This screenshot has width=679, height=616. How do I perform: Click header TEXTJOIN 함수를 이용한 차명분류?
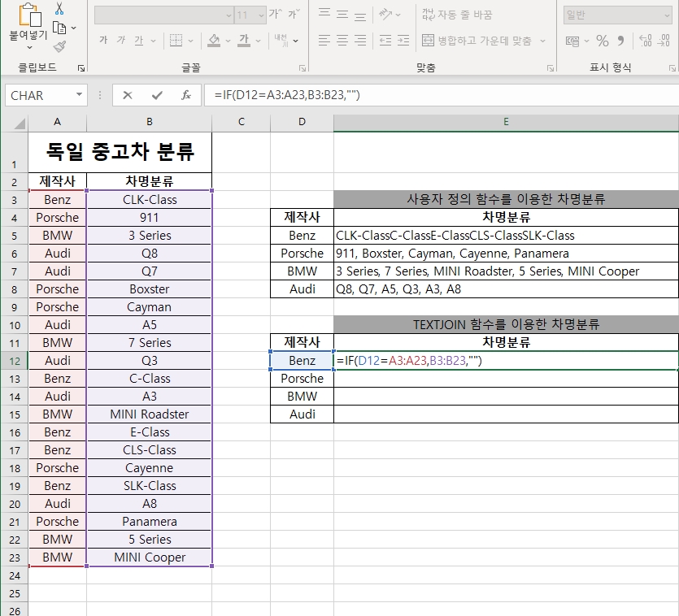coord(506,324)
